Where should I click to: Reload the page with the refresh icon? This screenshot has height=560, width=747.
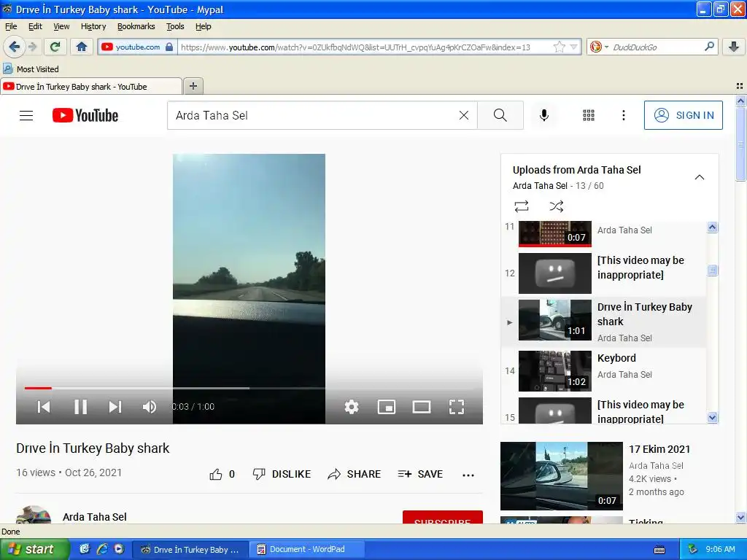[x=55, y=47]
